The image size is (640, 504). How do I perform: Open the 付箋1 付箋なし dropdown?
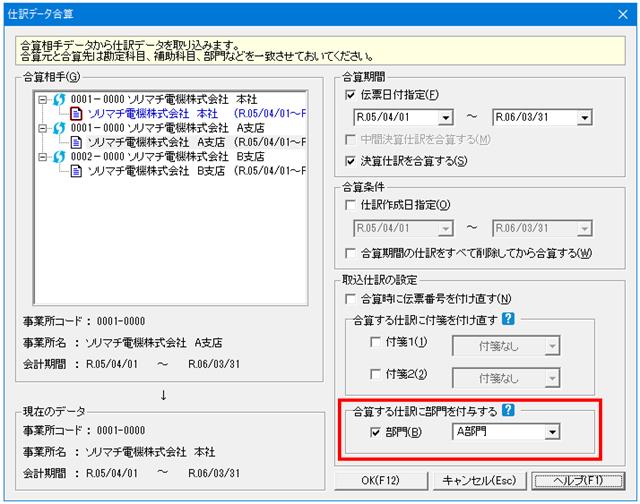point(552,346)
